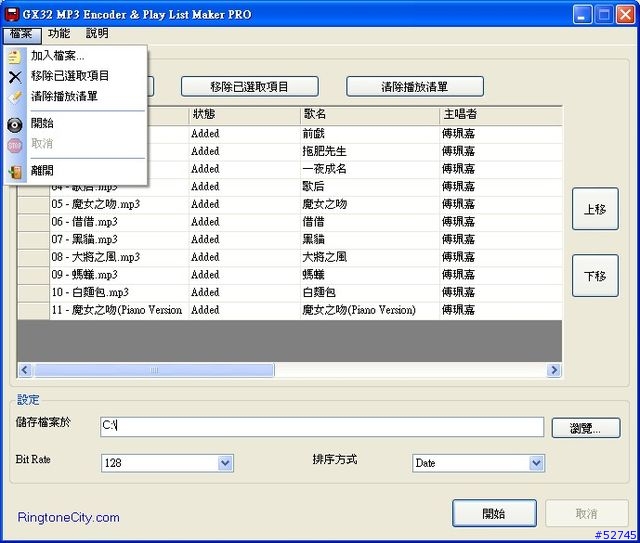
Task: Click the disc start icon in menu
Action: (15, 125)
